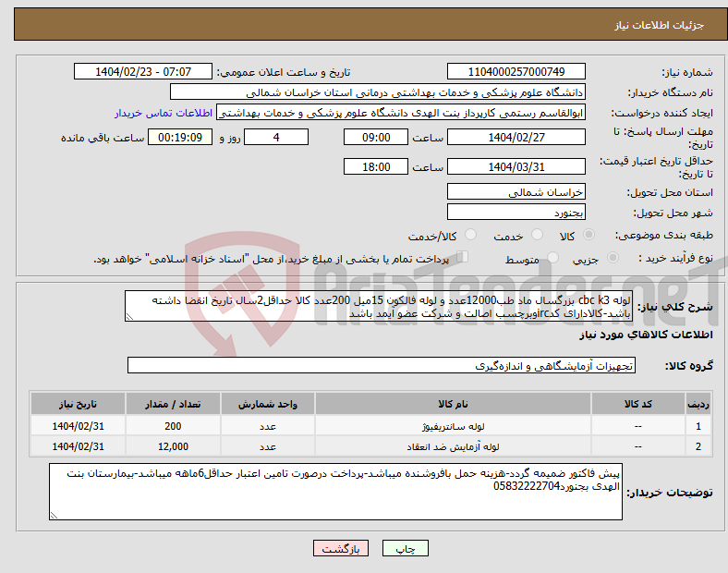
Task: Open the اطلاعات تماس خریدار link
Action: (164, 113)
